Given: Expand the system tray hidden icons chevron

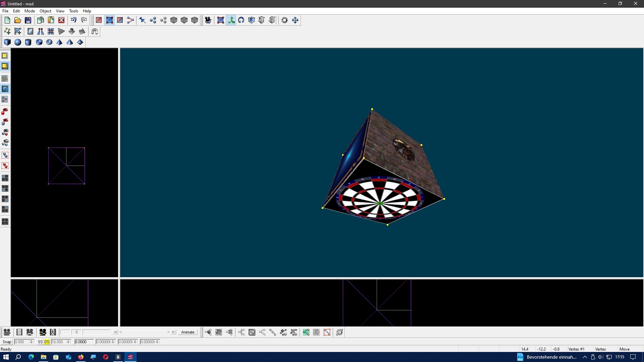Looking at the screenshot, I should (x=585, y=357).
